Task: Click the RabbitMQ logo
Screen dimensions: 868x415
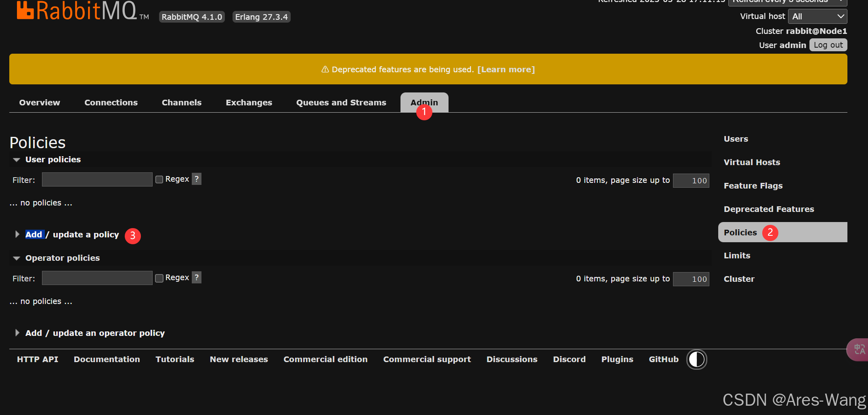Action: pyautogui.click(x=83, y=10)
